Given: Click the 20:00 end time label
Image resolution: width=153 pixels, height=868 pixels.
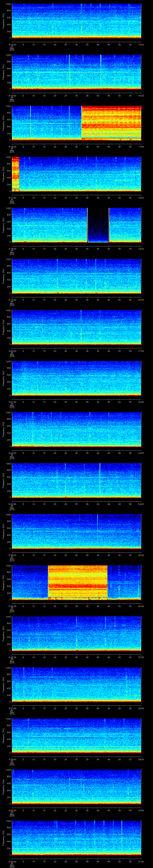Looking at the screenshot, I should pos(141,300).
